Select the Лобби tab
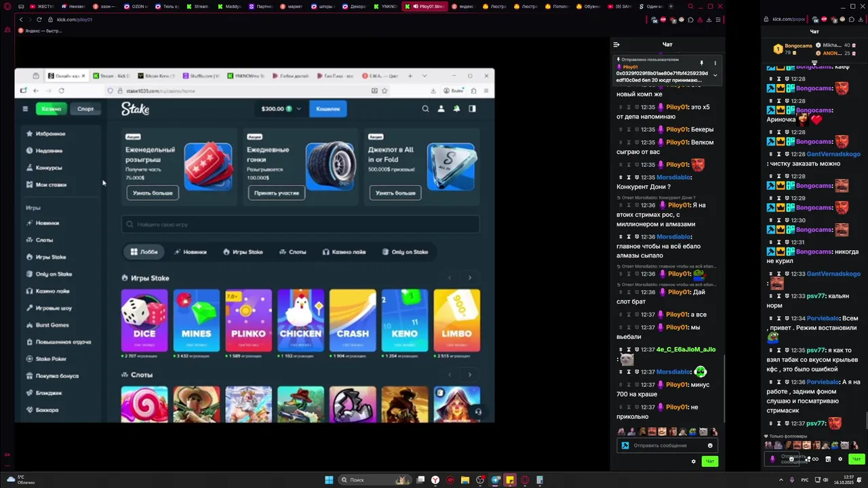The image size is (868, 488). point(144,251)
